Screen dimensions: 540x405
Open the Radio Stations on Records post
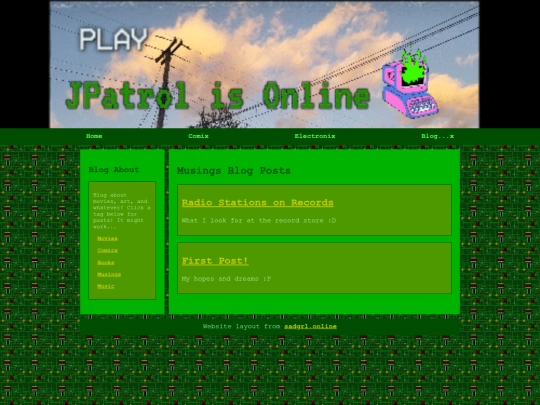258,202
